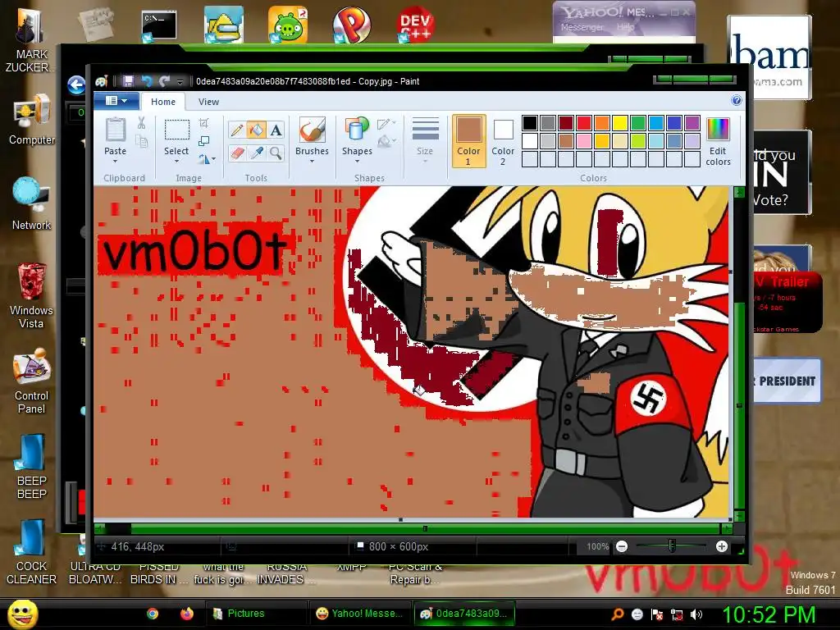The height and width of the screenshot is (630, 840).
Task: Click the search magnifier tray icon
Action: click(617, 614)
